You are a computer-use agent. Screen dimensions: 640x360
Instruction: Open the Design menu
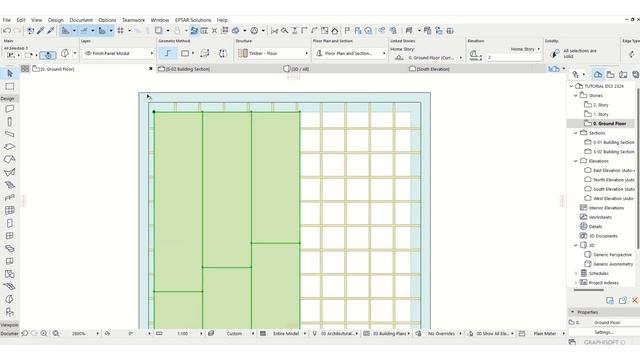(56, 20)
